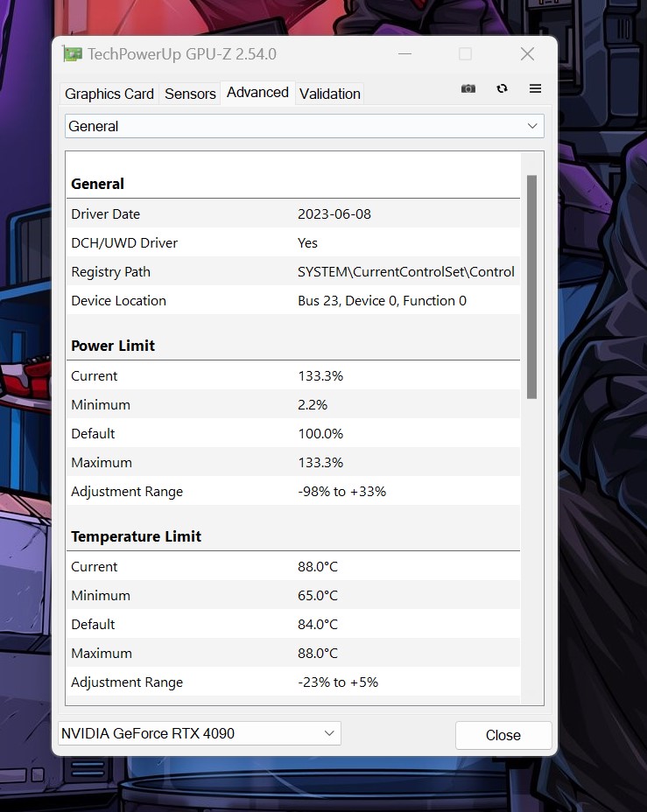
Task: Select the 2.2% minimum power value
Action: 313,405
